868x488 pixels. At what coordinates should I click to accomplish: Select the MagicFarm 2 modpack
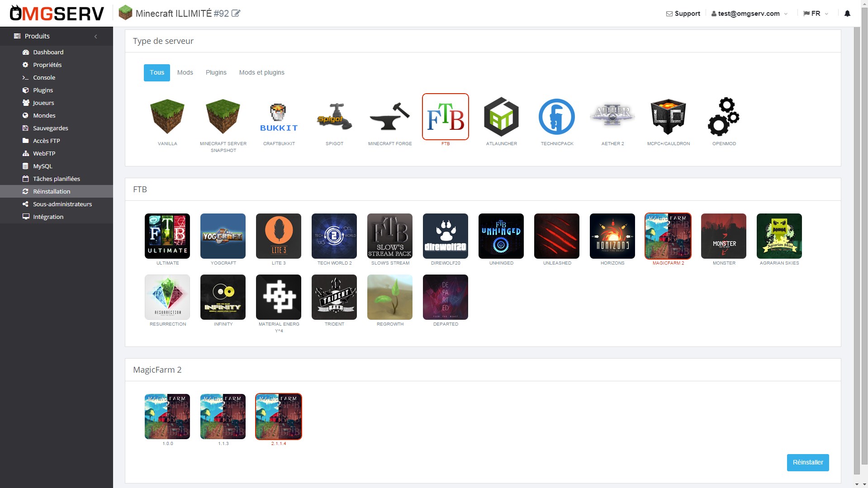668,236
